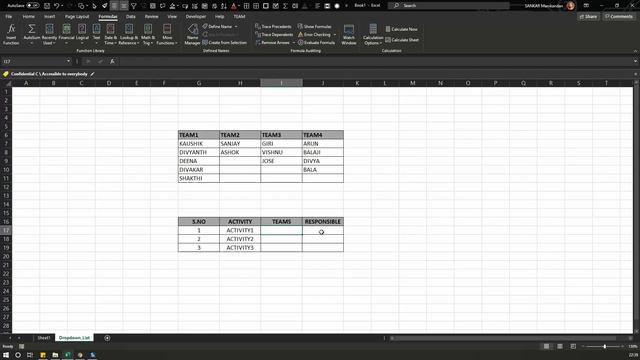The image size is (640, 360).
Task: Click Calculate Sheet
Action: tap(402, 40)
